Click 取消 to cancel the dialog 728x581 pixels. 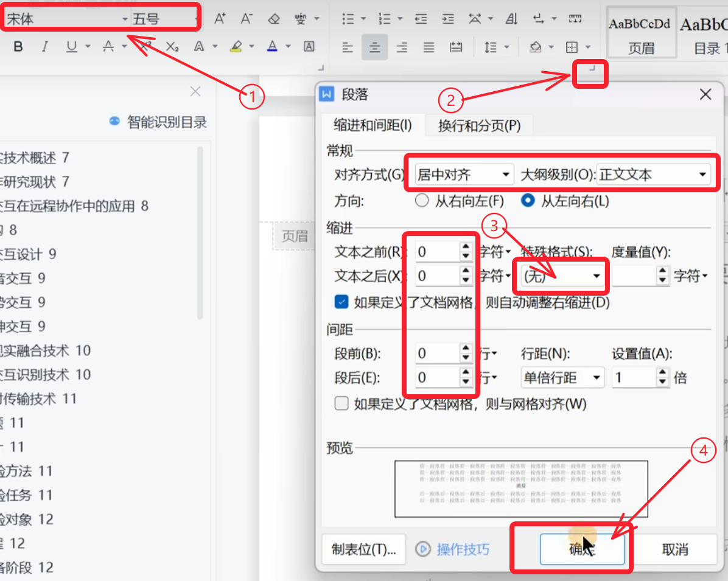click(675, 549)
